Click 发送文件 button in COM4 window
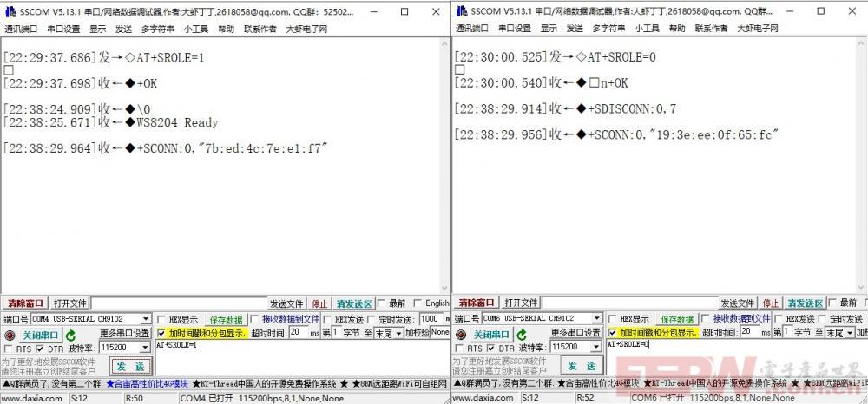This screenshot has height=404, width=868. (x=286, y=303)
